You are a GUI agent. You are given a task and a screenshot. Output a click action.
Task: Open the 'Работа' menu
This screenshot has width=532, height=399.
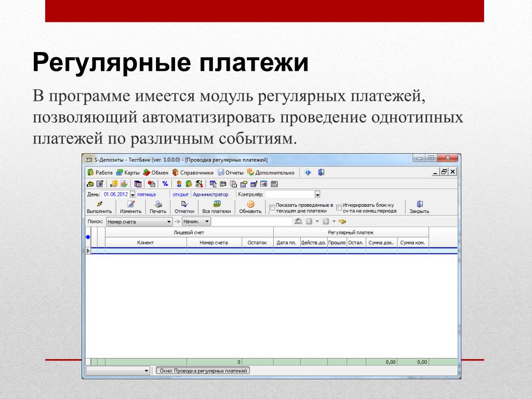coord(100,172)
